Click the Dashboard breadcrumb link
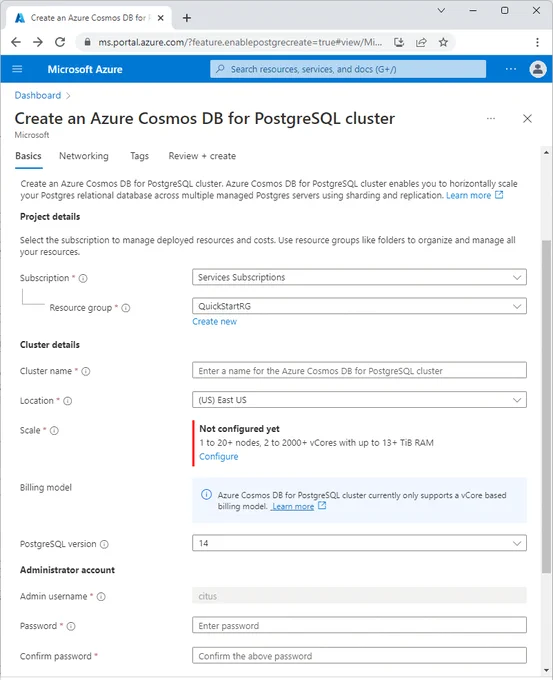This screenshot has height=680, width=553. coord(38,95)
